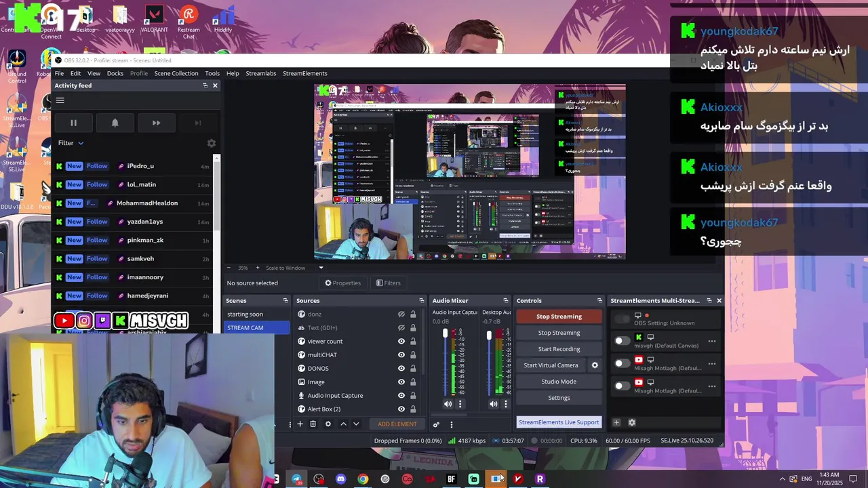Screen dimensions: 868x488
Task: Open the Activity feed settings gear
Action: point(212,143)
